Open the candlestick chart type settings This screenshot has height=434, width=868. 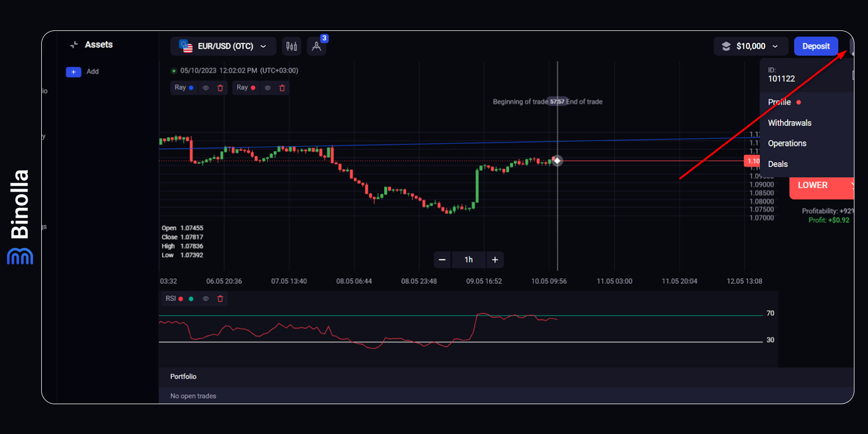coord(291,47)
